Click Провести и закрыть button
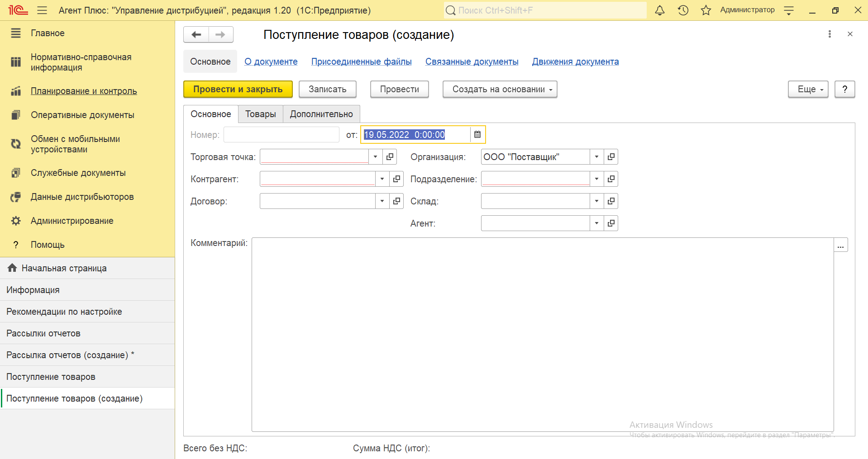Image resolution: width=868 pixels, height=459 pixels. point(238,89)
